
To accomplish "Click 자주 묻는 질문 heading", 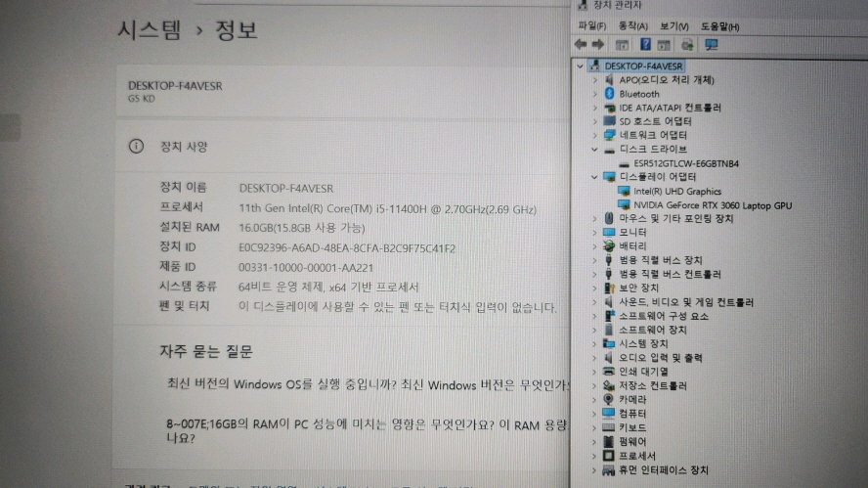I will click(206, 351).
